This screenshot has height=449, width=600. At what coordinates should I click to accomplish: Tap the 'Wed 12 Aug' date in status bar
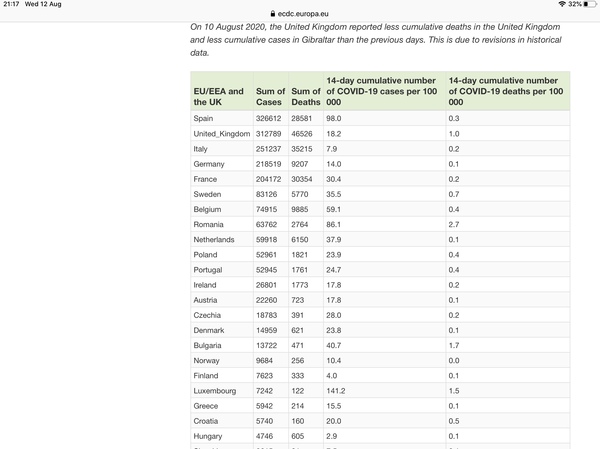pos(43,4)
